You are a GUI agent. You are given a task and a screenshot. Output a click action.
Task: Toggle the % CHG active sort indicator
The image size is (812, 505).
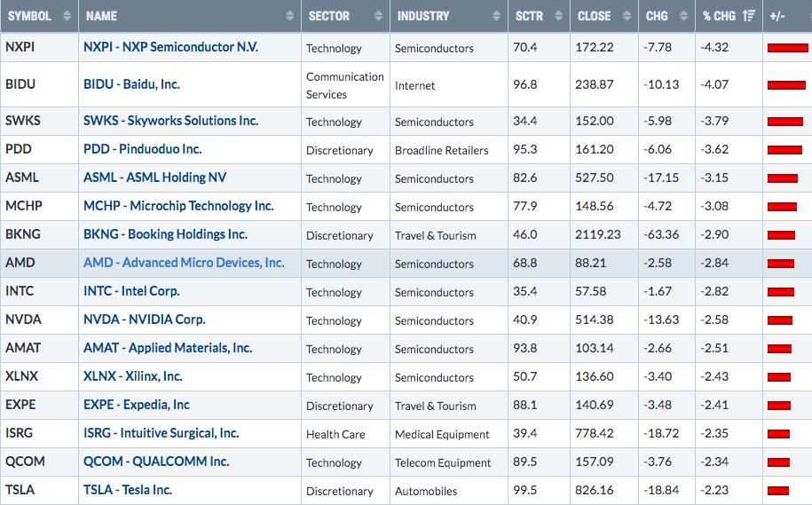click(749, 16)
